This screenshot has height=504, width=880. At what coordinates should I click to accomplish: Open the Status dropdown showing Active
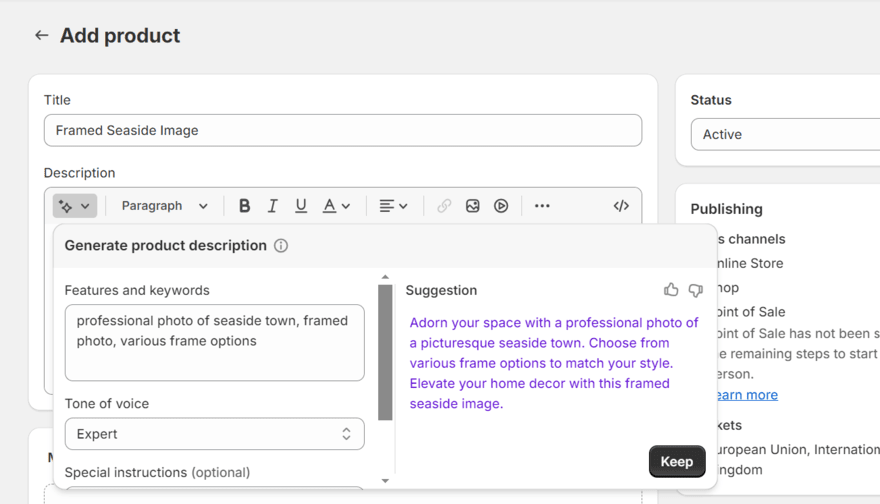coord(785,134)
